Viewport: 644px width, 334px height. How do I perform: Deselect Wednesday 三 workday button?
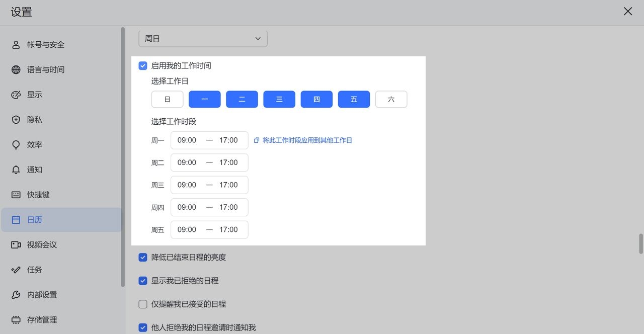pyautogui.click(x=279, y=99)
